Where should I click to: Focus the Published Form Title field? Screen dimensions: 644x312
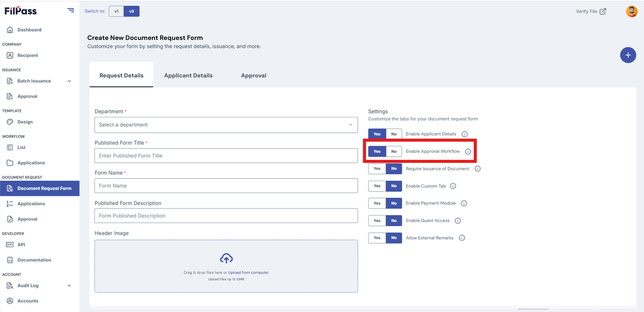point(226,155)
